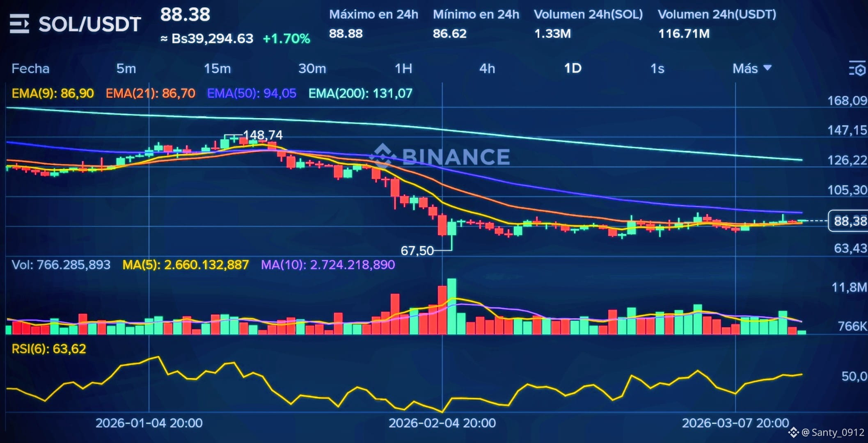This screenshot has width=868, height=443.
Task: Click the Vol: 766.285,893 label
Action: (x=61, y=265)
